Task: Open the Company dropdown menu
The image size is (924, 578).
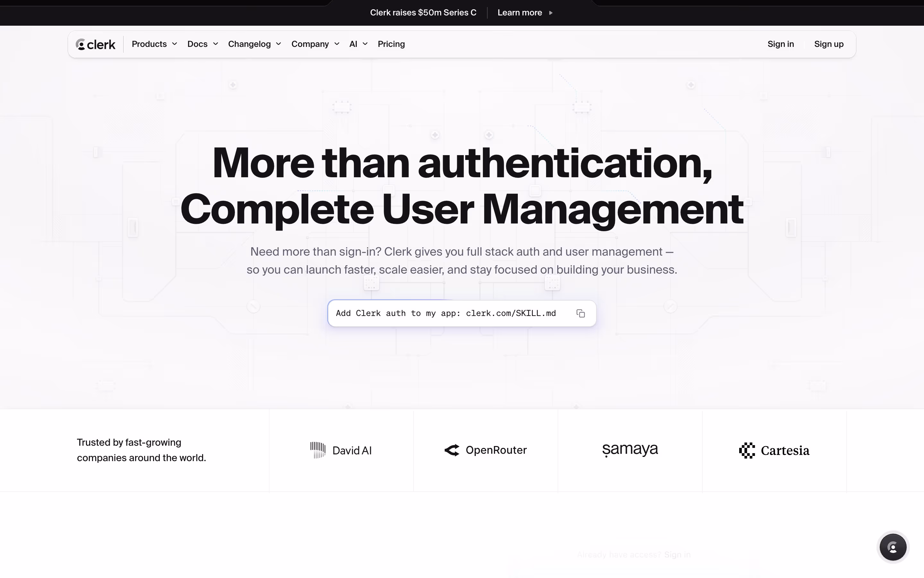Action: click(315, 44)
